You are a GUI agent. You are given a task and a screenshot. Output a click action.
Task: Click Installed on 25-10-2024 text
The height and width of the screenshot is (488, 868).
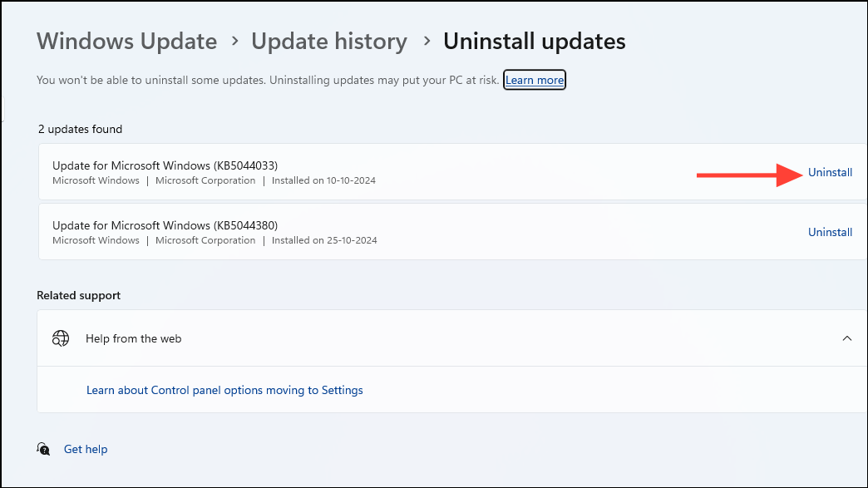(x=324, y=240)
